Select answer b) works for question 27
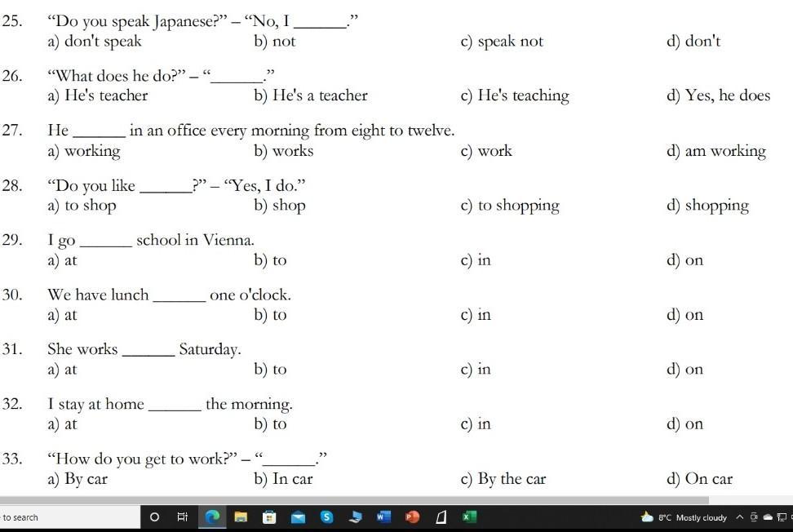The width and height of the screenshot is (793, 532). (x=284, y=150)
